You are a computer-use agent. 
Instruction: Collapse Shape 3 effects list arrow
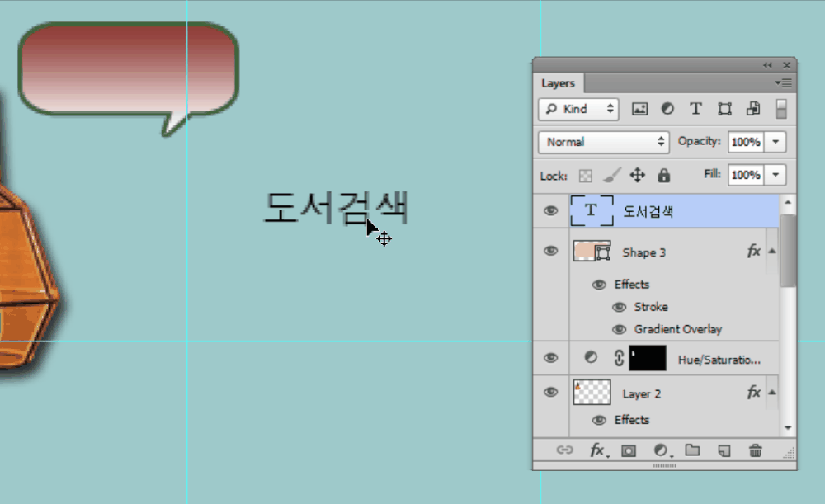[x=772, y=252]
